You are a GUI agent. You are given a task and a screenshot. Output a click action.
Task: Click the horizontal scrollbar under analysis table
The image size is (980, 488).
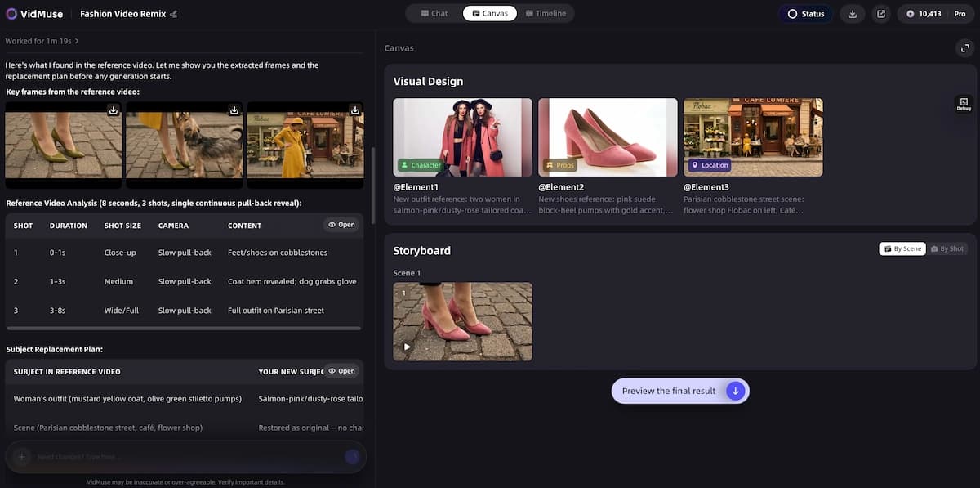[184, 328]
